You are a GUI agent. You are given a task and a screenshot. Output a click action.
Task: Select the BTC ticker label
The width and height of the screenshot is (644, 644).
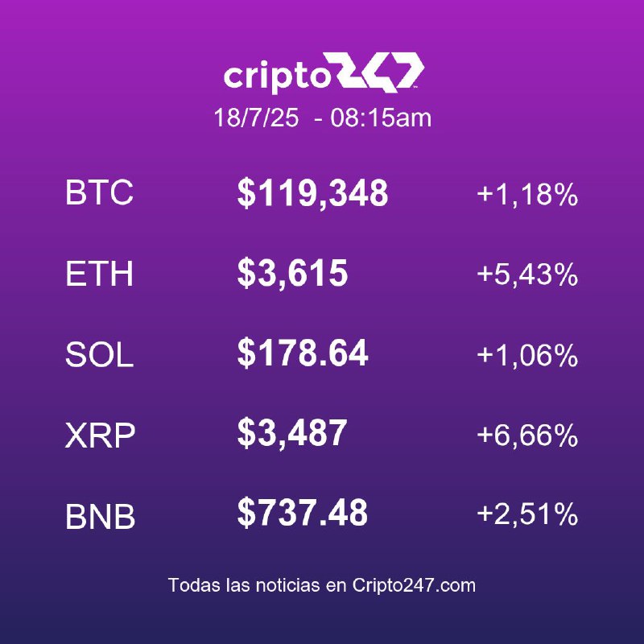click(99, 192)
